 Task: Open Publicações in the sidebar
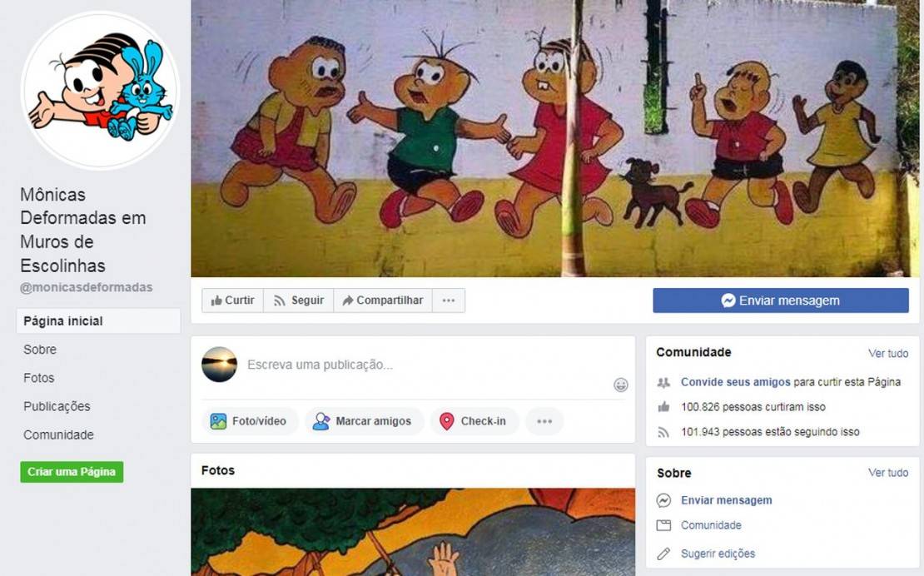click(57, 406)
